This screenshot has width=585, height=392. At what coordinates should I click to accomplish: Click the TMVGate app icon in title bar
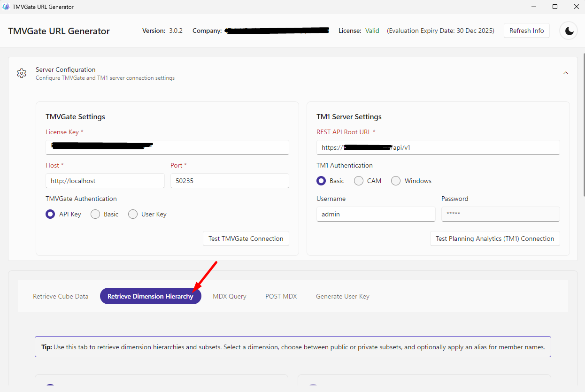[6, 7]
